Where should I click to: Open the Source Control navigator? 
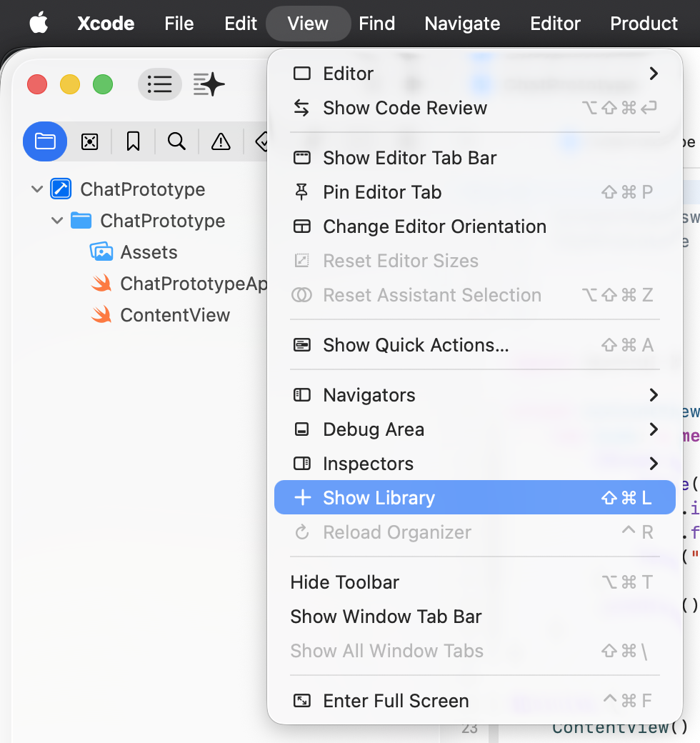(89, 141)
